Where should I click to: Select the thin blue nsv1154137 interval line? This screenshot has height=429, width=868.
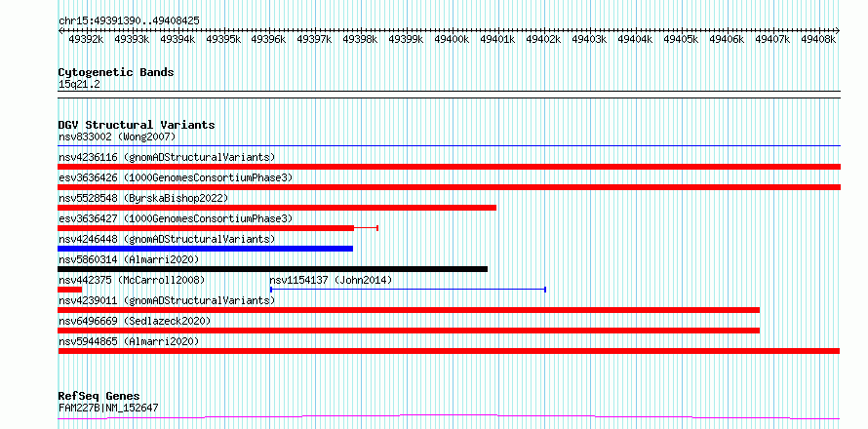pyautogui.click(x=408, y=290)
